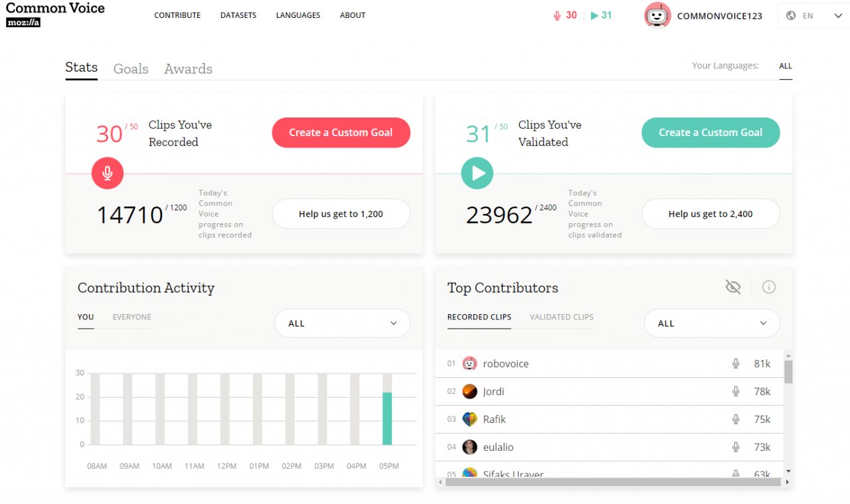Click microphone icon in robovoice row

(x=736, y=363)
